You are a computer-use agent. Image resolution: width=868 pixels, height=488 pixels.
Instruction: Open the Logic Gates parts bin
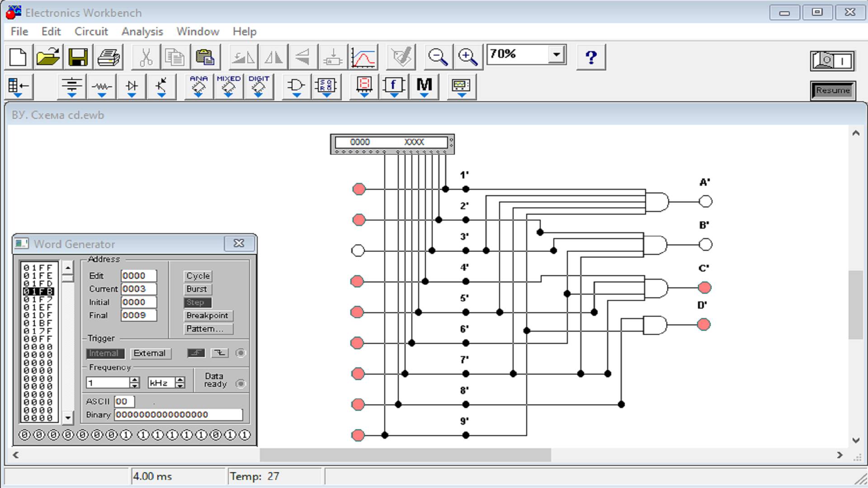coord(296,86)
